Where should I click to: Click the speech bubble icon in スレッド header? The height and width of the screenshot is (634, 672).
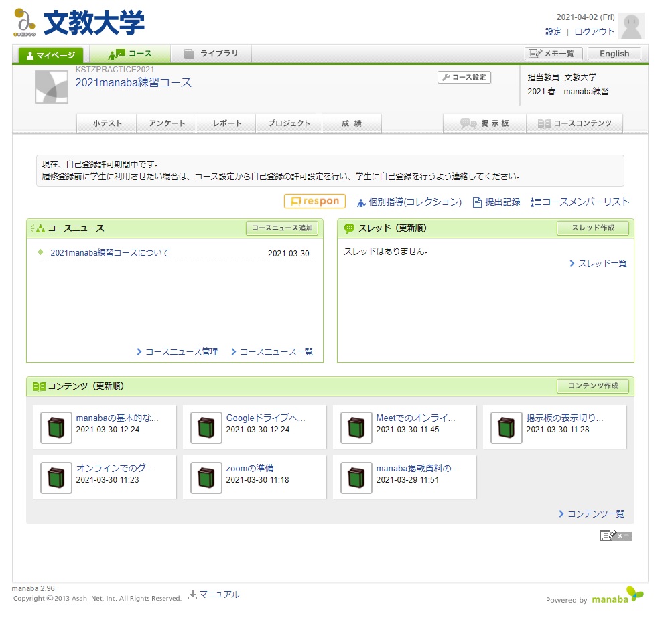[x=349, y=228]
